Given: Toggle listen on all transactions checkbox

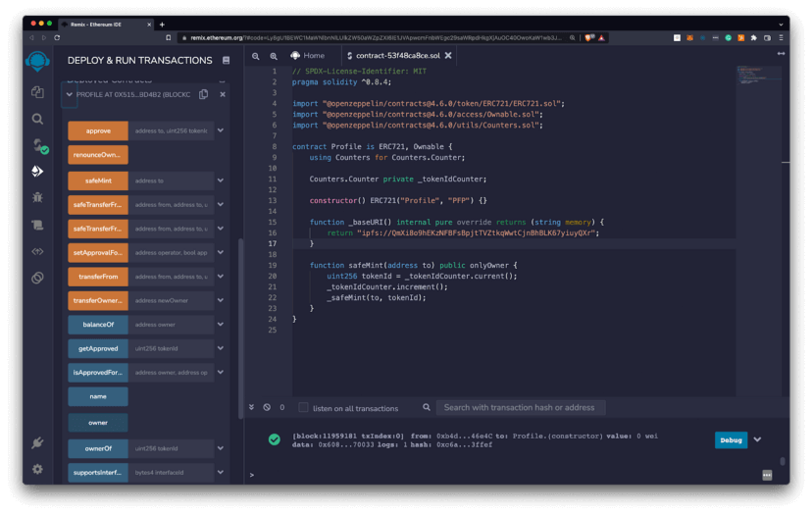Looking at the screenshot, I should click(x=303, y=407).
